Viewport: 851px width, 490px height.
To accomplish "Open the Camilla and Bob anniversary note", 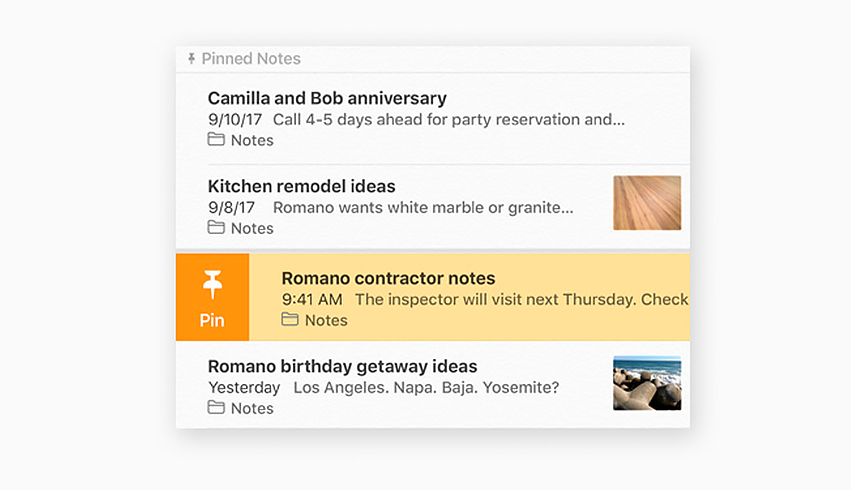I will (x=327, y=98).
